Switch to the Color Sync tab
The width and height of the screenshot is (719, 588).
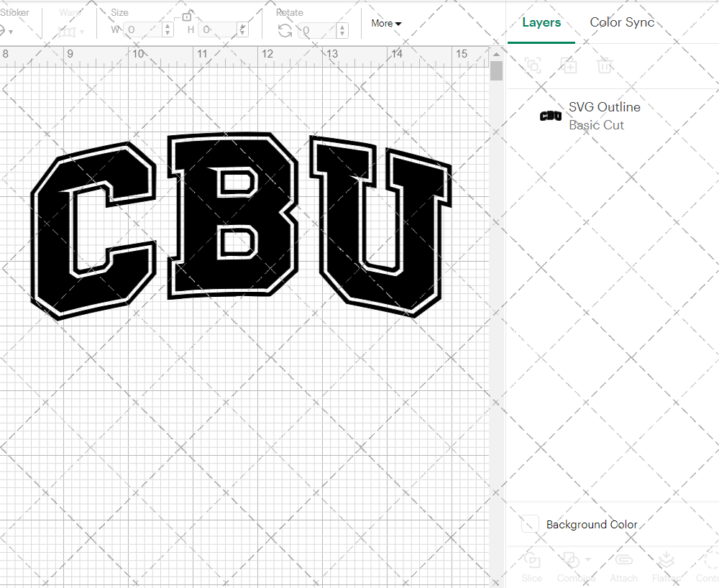coord(622,22)
